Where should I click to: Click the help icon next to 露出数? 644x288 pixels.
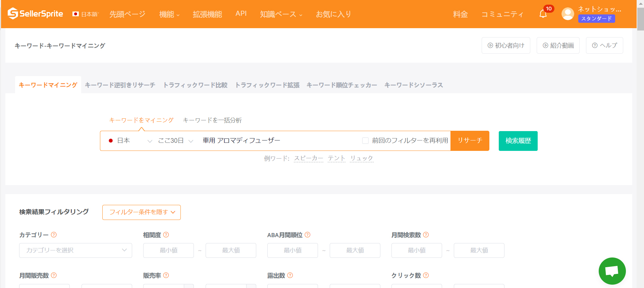pyautogui.click(x=290, y=275)
